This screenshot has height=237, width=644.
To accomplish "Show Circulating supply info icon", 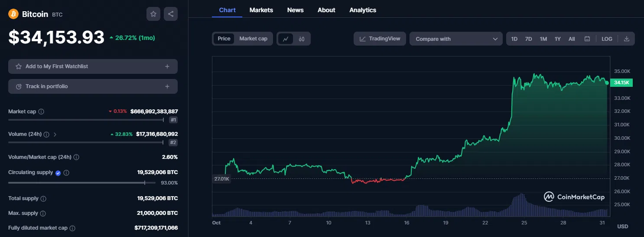I will [x=66, y=173].
